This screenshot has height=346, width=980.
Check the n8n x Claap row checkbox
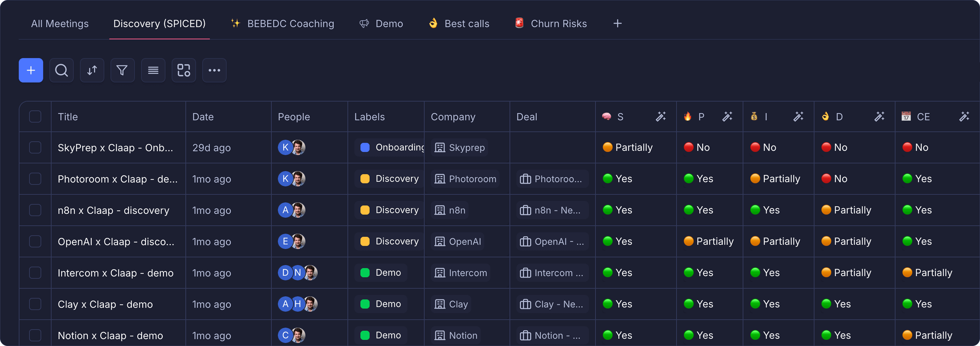click(x=35, y=210)
